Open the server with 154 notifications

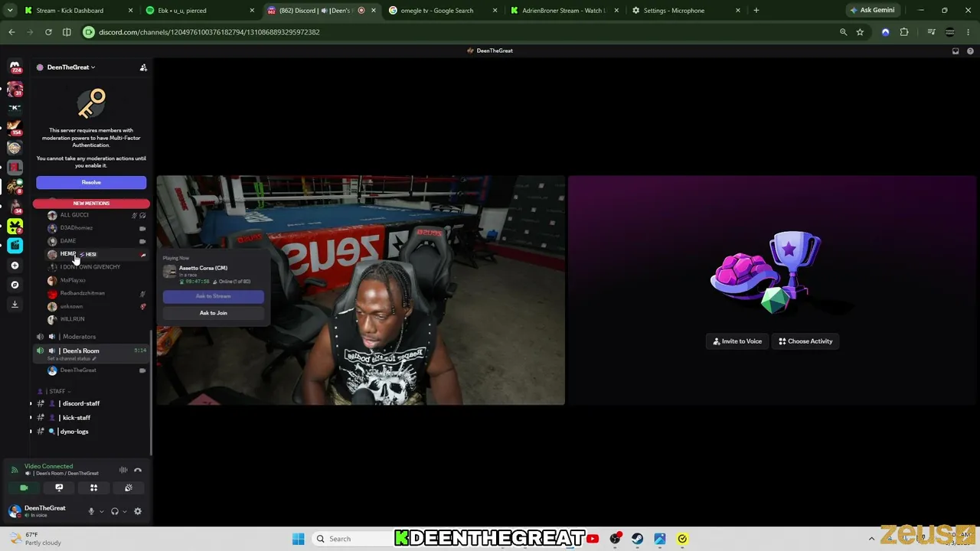tap(15, 127)
